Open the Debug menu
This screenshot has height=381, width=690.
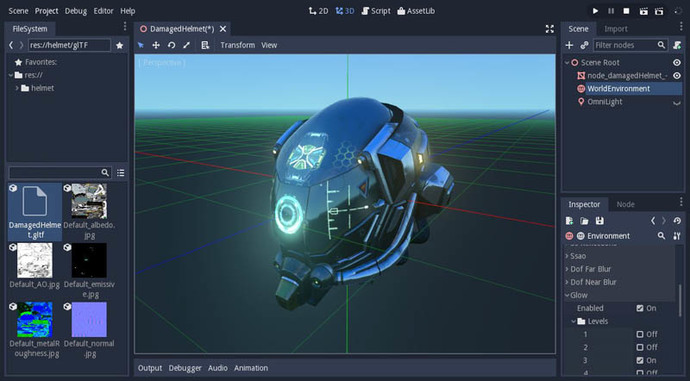pyautogui.click(x=76, y=11)
